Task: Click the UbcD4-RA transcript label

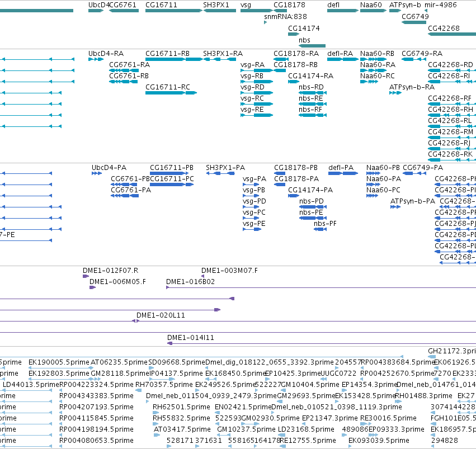Action: tap(106, 54)
